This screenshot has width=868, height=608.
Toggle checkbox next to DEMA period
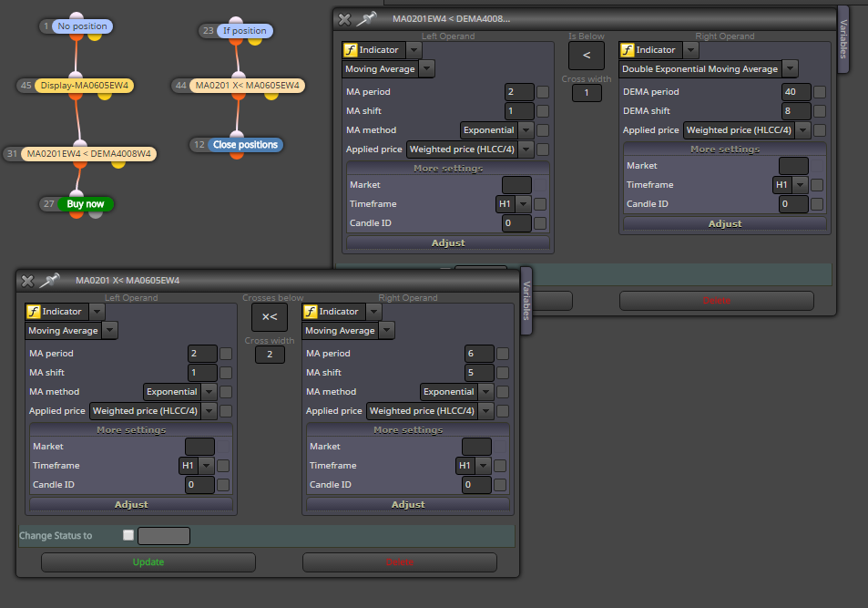[820, 92]
